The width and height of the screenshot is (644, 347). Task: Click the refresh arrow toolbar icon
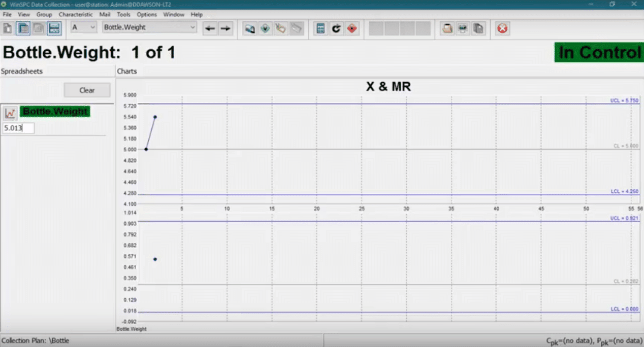point(336,28)
